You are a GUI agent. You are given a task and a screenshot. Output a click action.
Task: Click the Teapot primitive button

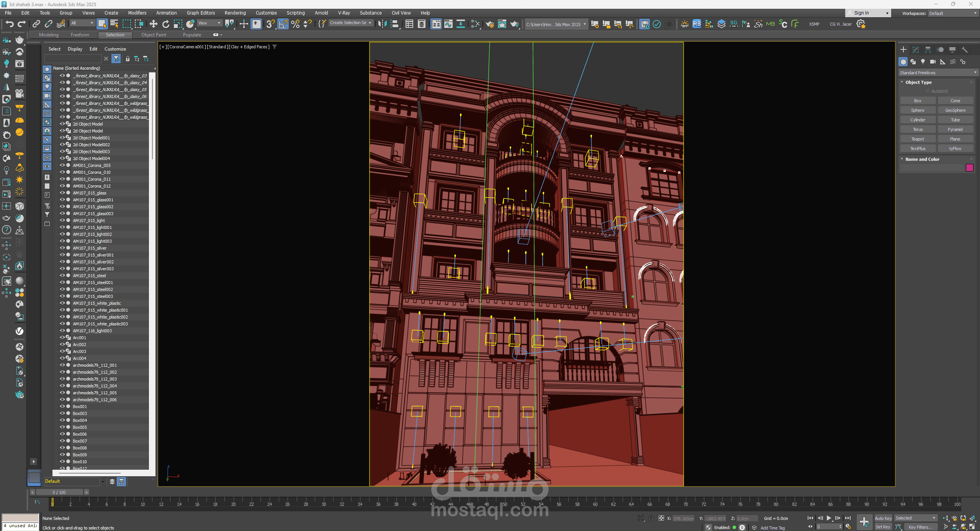tap(918, 139)
